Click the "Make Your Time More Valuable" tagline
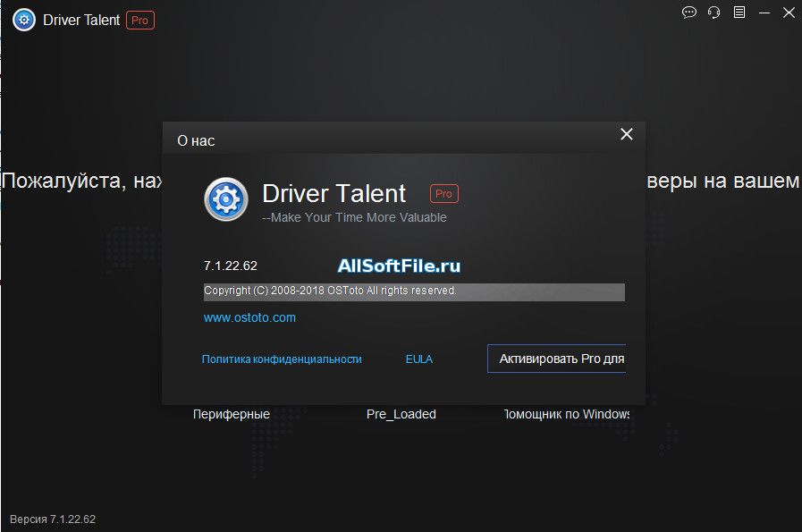Viewport: 802px width, 532px height. pyautogui.click(x=354, y=217)
